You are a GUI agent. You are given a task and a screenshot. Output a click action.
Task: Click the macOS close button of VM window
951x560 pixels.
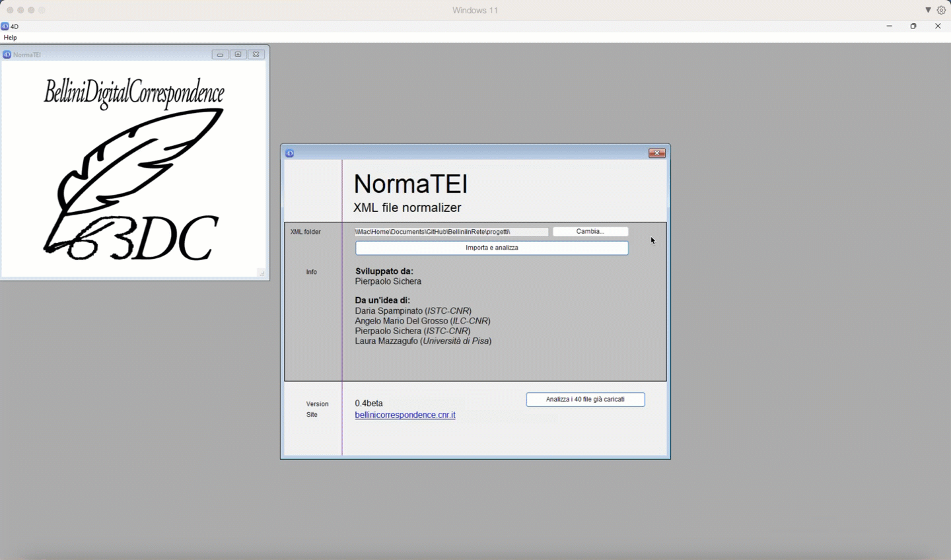pyautogui.click(x=10, y=11)
